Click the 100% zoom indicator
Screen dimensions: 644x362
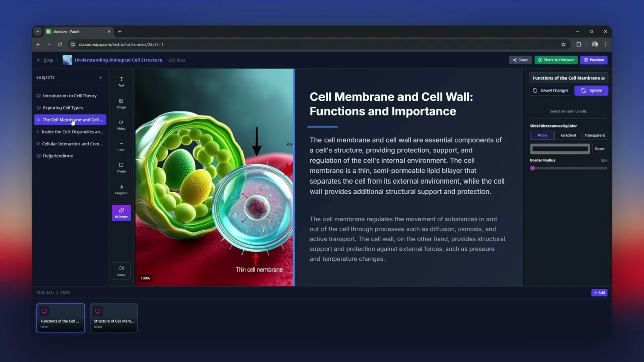click(x=145, y=278)
